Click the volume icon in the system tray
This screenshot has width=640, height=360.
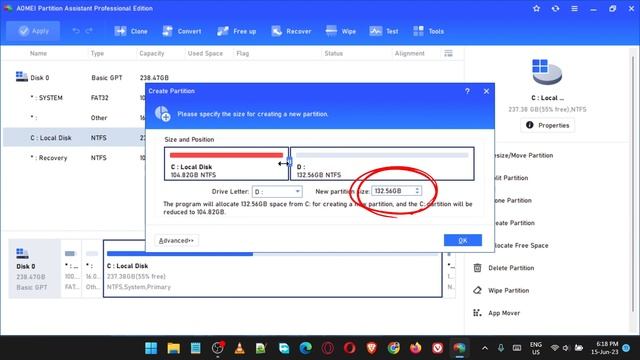[566, 348]
